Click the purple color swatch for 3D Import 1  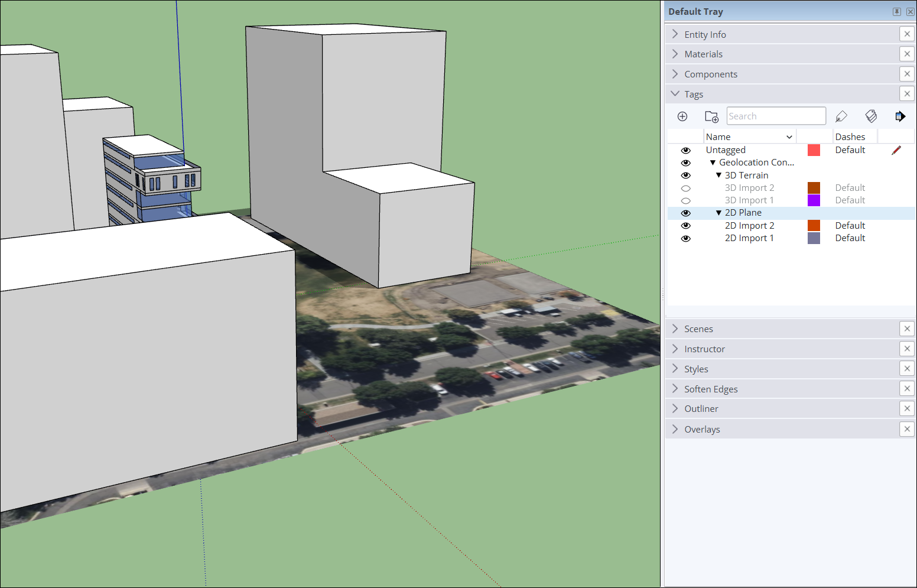(814, 200)
